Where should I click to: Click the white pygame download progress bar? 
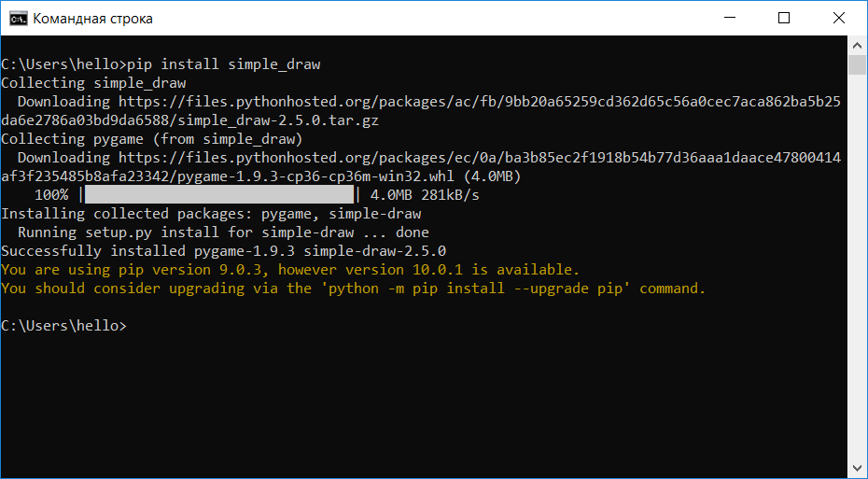pos(219,195)
